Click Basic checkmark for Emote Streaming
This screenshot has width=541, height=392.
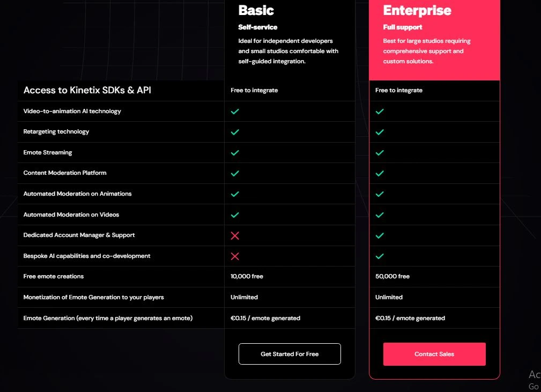(235, 153)
